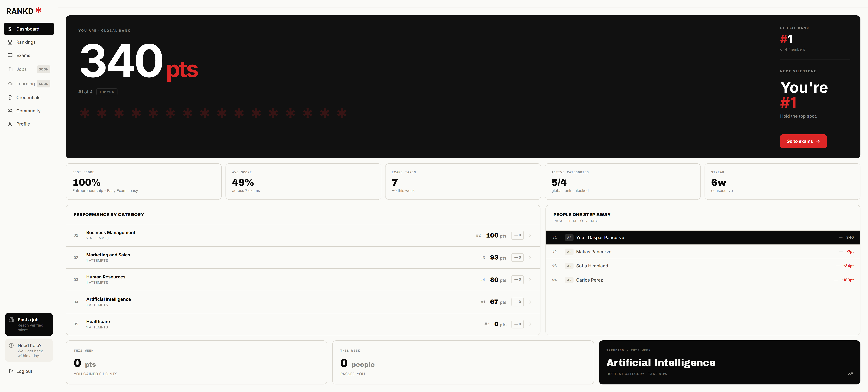Click "Artificial Intelligence" in the performance list
Screen dimensions: 868x392
click(108, 299)
